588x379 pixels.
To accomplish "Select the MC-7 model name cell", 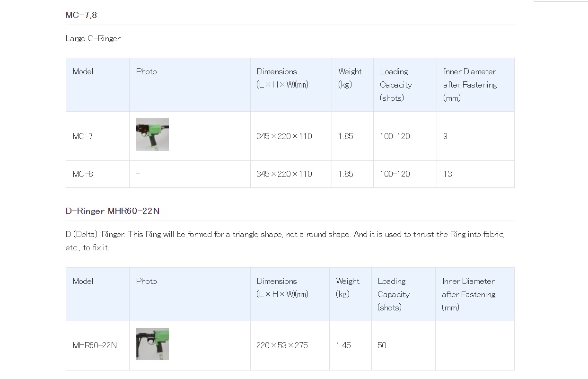I will tap(83, 136).
